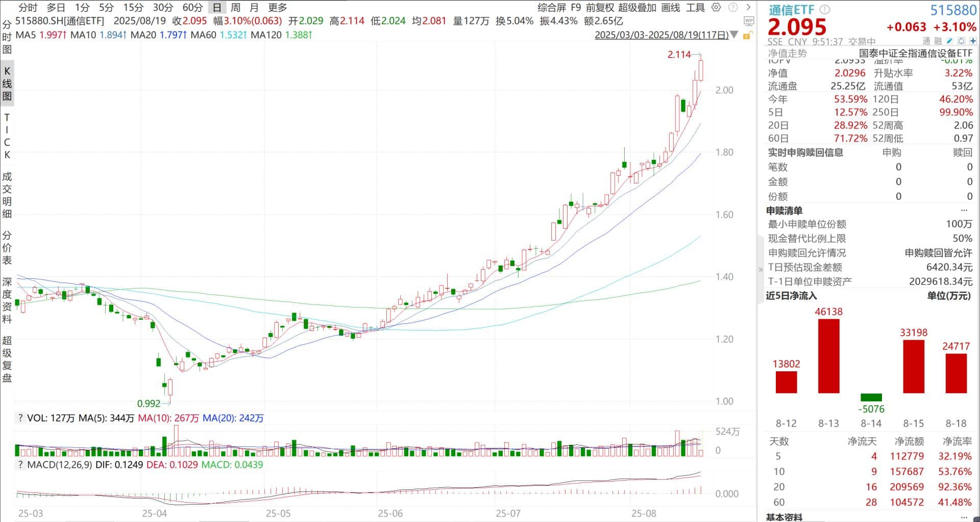Open the pencil edit icon beside the bell
Image resolution: width=980 pixels, height=522 pixels.
[950, 41]
